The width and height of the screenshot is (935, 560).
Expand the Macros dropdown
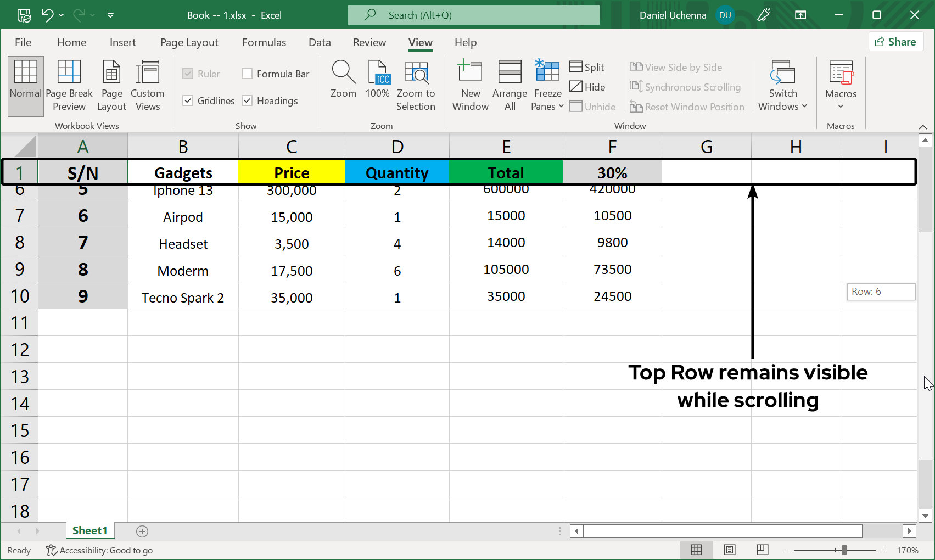pos(841,106)
